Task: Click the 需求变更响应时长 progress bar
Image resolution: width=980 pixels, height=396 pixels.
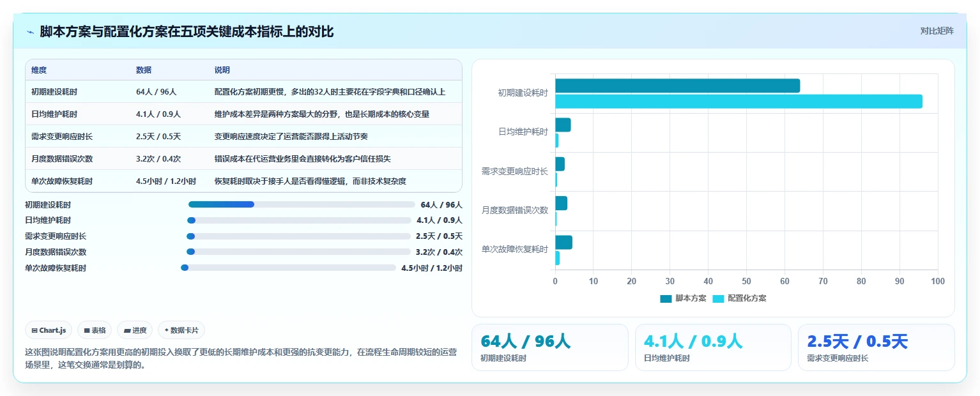Action: click(298, 236)
